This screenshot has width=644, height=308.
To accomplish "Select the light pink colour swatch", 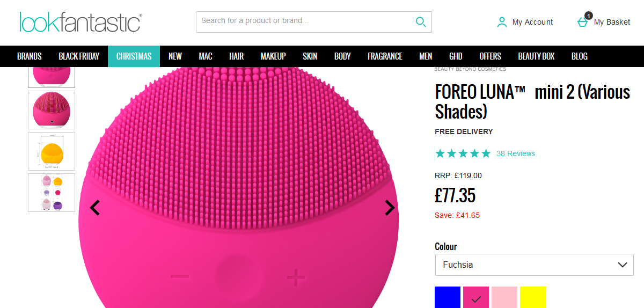I will click(x=504, y=297).
